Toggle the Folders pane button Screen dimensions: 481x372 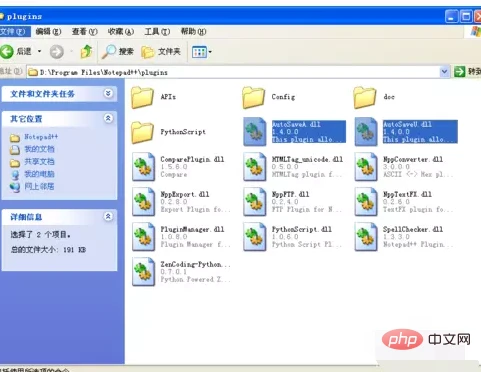161,52
